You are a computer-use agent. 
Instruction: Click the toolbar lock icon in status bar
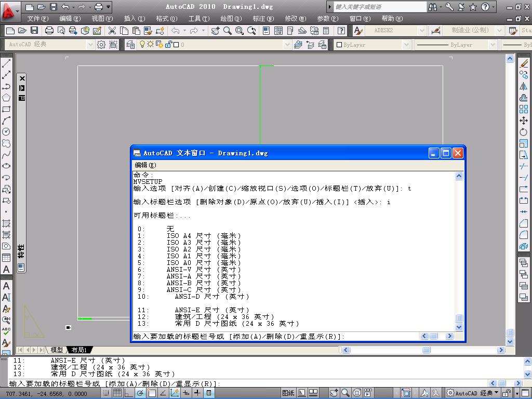(506, 393)
